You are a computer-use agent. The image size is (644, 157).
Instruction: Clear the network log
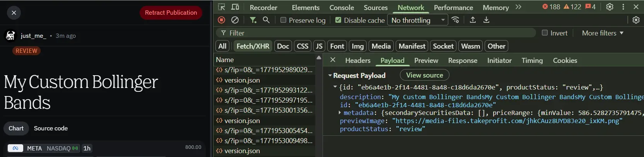coord(235,20)
